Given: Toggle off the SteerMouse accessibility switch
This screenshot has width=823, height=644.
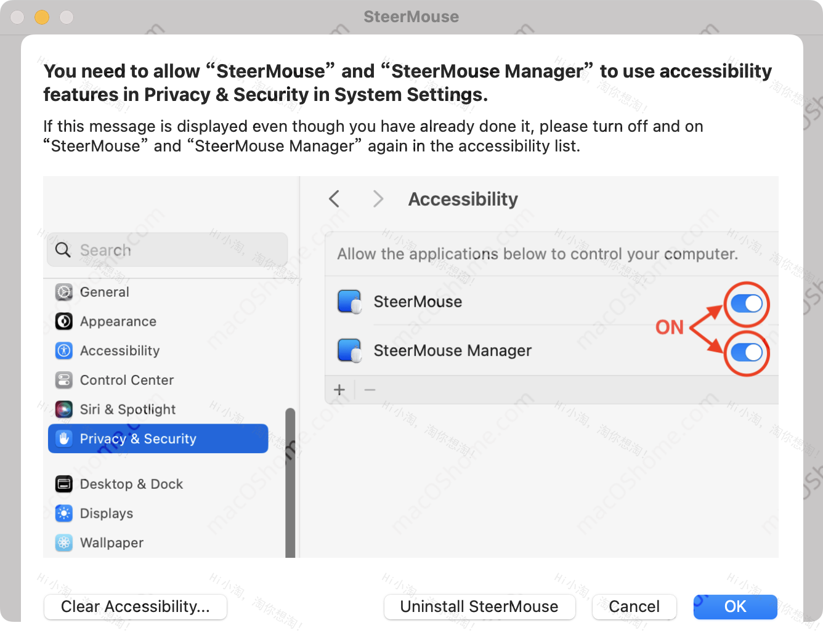Looking at the screenshot, I should pos(747,304).
